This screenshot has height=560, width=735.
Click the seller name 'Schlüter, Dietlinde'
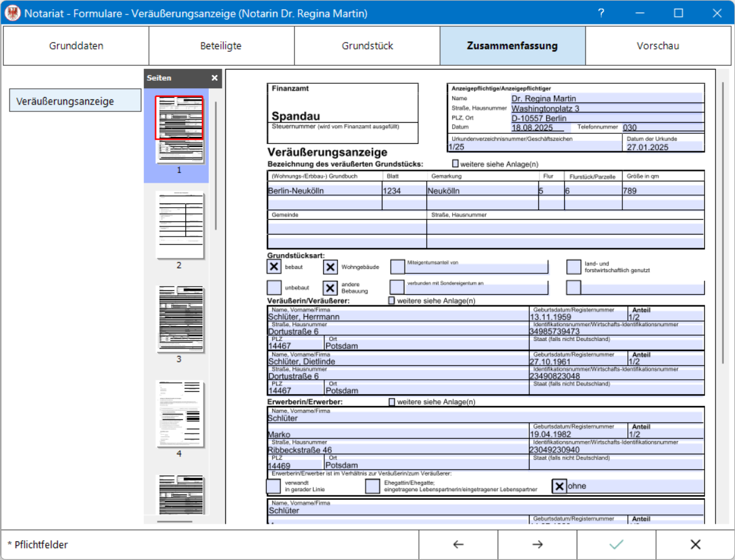398,361
